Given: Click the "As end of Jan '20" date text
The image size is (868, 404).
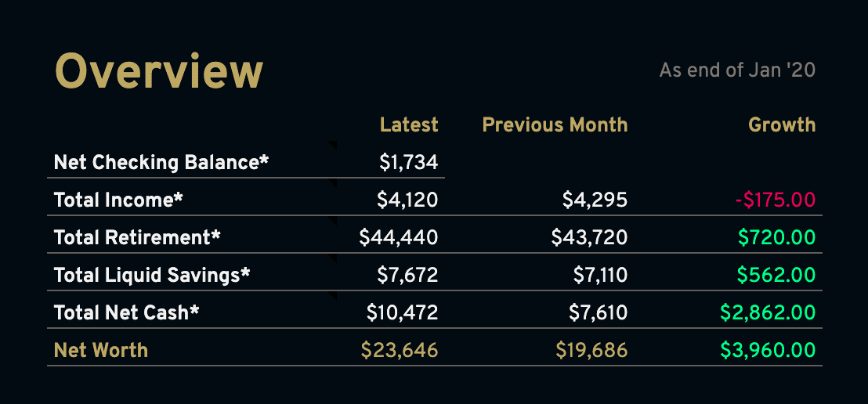Looking at the screenshot, I should point(737,70).
